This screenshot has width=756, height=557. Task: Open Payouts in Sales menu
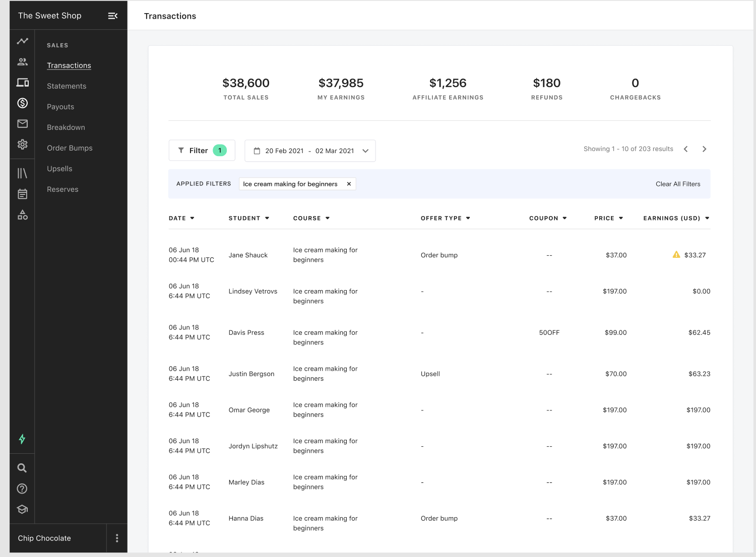pyautogui.click(x=60, y=107)
